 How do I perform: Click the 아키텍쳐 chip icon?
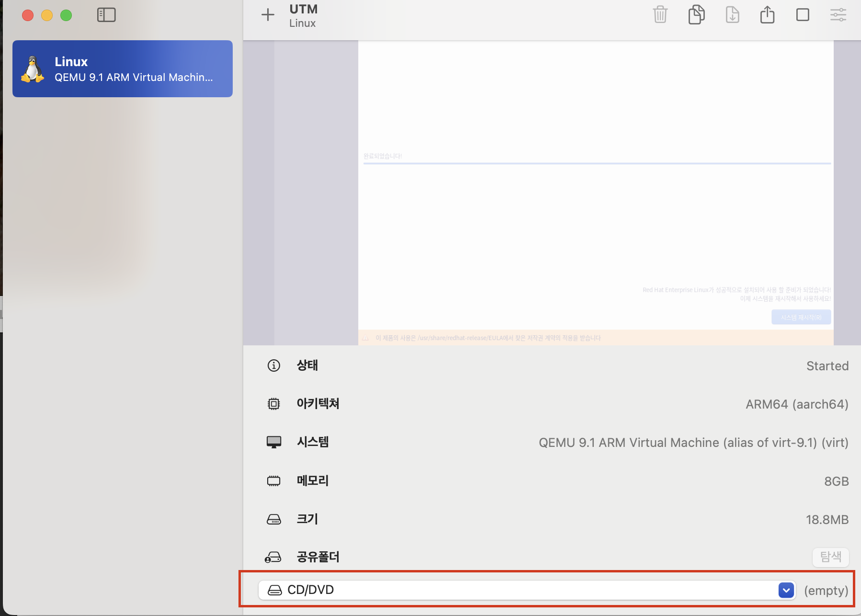tap(273, 404)
